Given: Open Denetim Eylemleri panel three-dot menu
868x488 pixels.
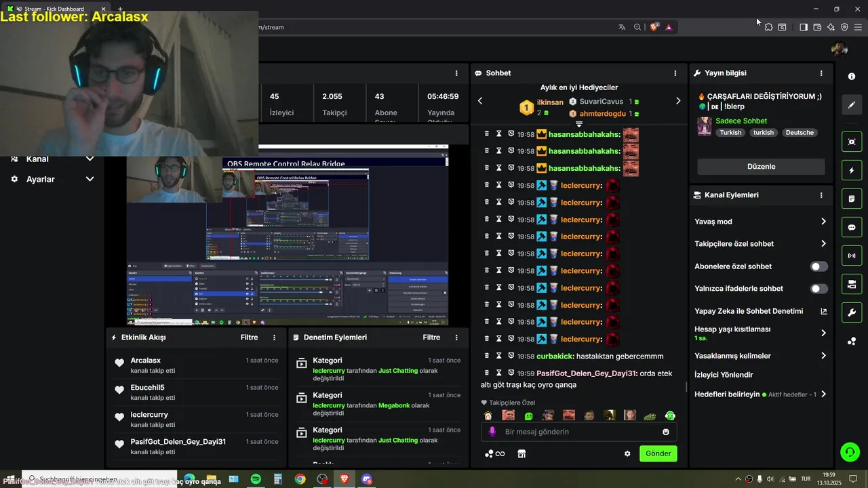Looking at the screenshot, I should (x=456, y=337).
